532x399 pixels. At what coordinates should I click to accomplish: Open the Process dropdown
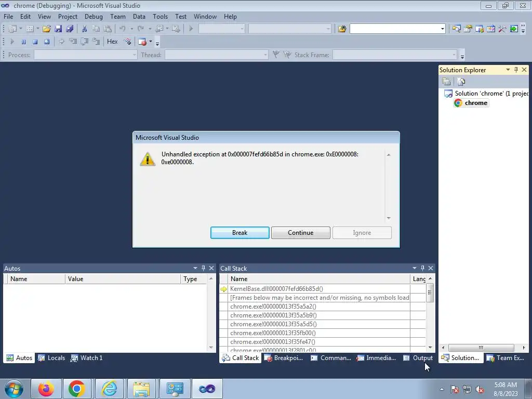tap(135, 55)
